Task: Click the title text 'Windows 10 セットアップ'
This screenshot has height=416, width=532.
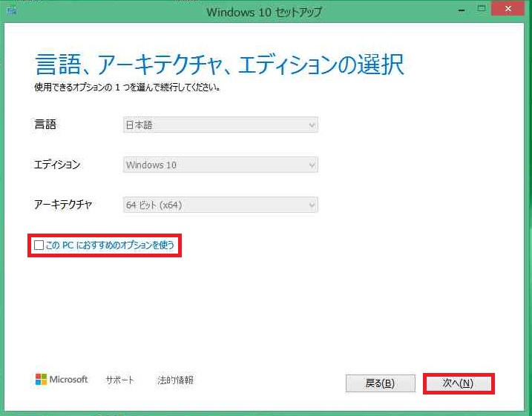Action: coord(264,12)
